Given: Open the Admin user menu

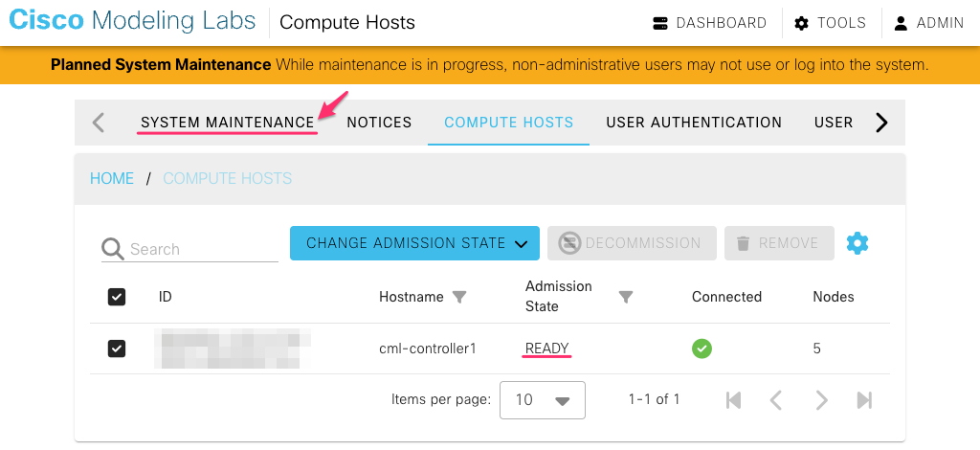Looking at the screenshot, I should click(x=928, y=23).
